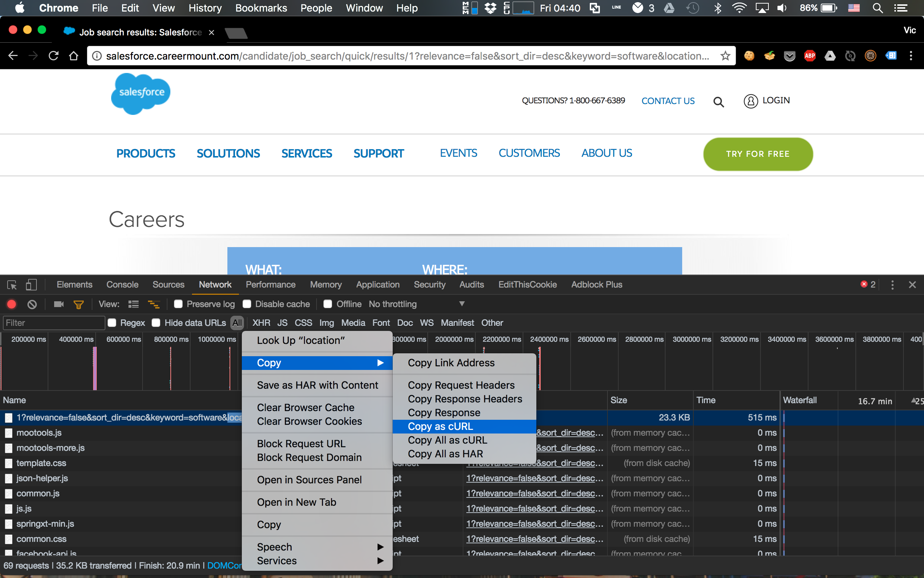
Task: Open the PRODUCTS navigation link
Action: [x=145, y=153]
